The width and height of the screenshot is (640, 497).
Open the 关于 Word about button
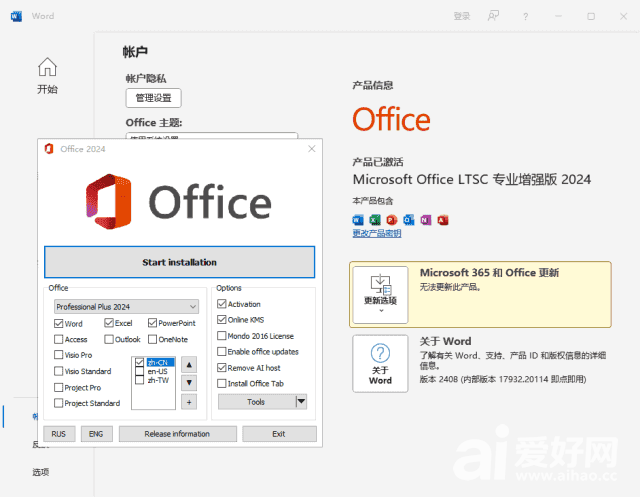pyautogui.click(x=380, y=364)
